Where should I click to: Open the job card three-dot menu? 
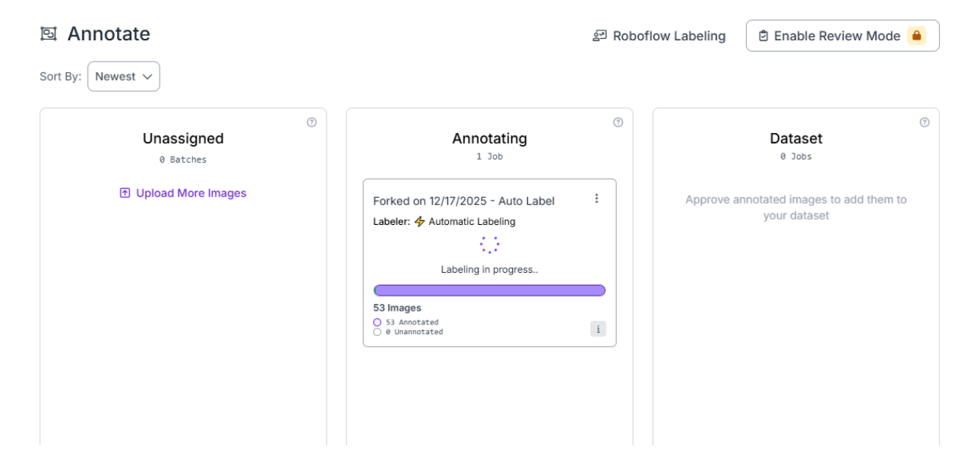596,198
